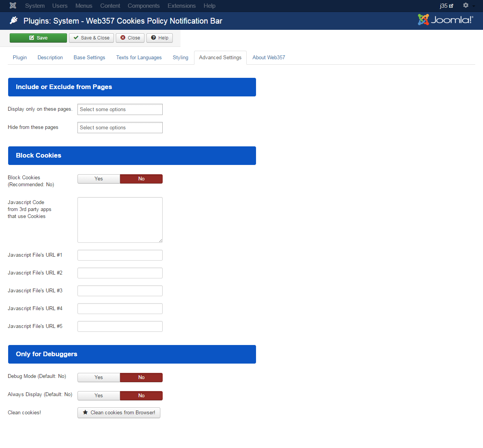Click the plugin plug icon beside title
Viewport: 483px width, 448px height.
pos(14,21)
